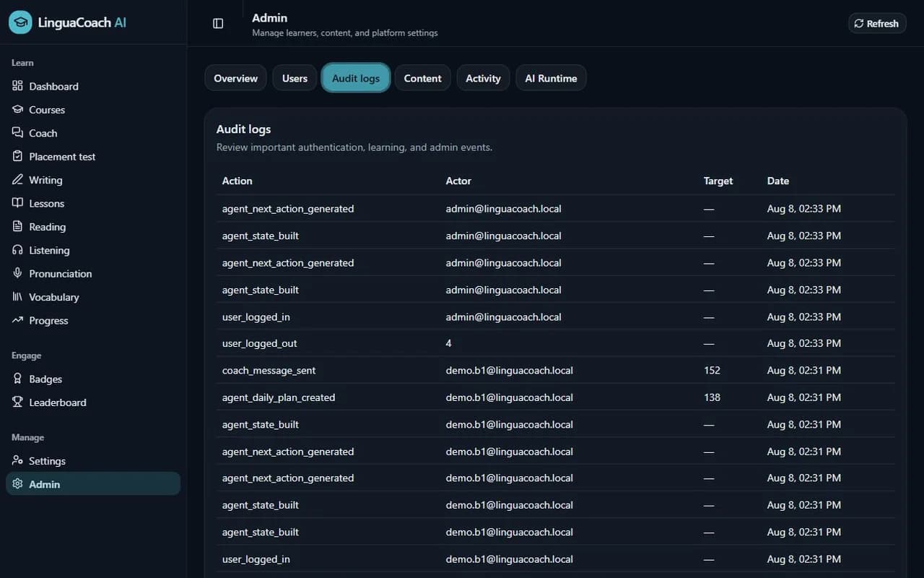Click the date in agent_daily_plan_created row
This screenshot has width=924, height=578.
[804, 397]
